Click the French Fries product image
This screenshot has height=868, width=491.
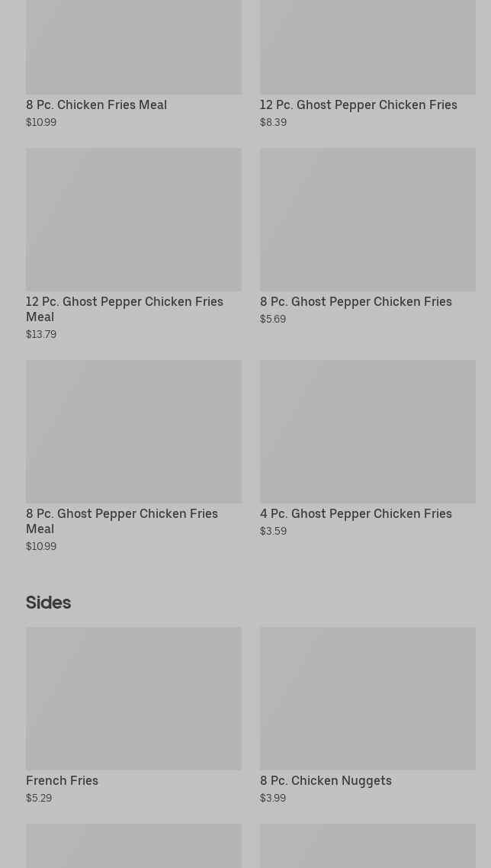pos(133,698)
